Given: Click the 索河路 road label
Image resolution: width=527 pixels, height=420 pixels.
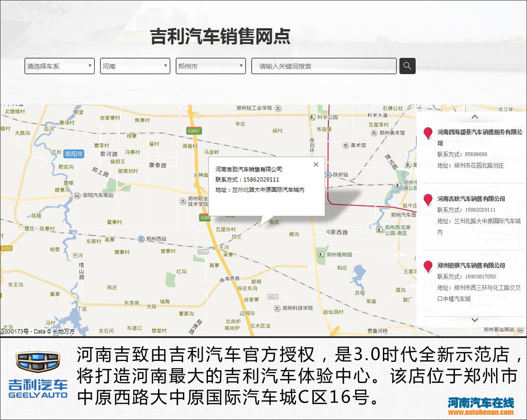Looking at the screenshot, I should click(x=109, y=154).
